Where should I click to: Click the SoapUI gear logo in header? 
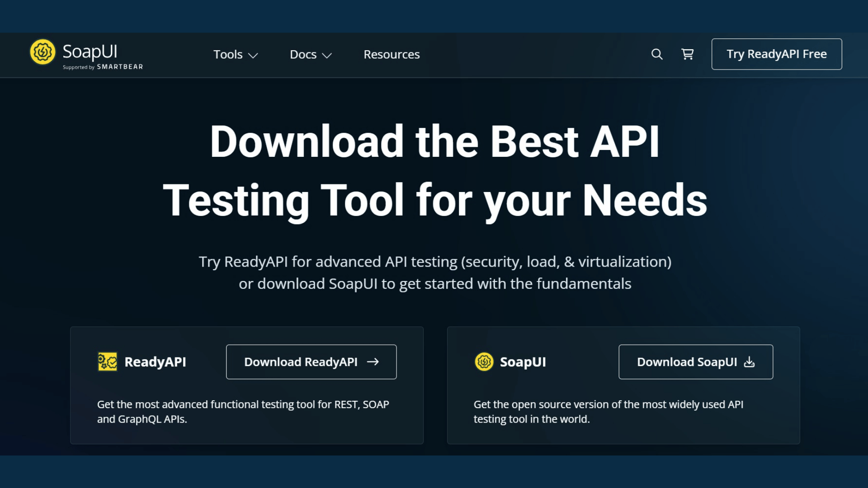[x=42, y=52]
